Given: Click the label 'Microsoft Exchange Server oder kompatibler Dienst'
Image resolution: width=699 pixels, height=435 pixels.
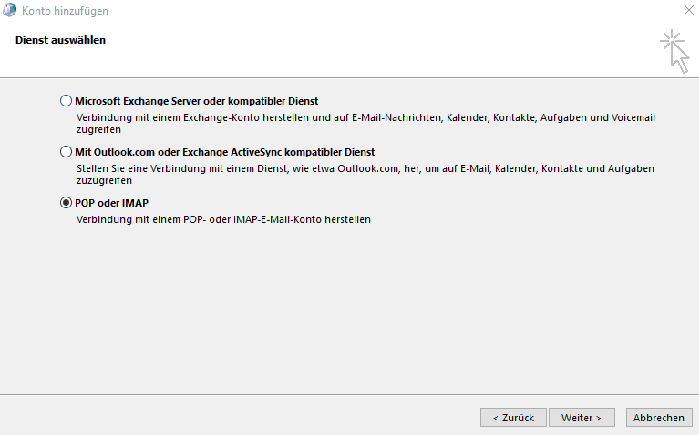Looking at the screenshot, I should point(196,101).
